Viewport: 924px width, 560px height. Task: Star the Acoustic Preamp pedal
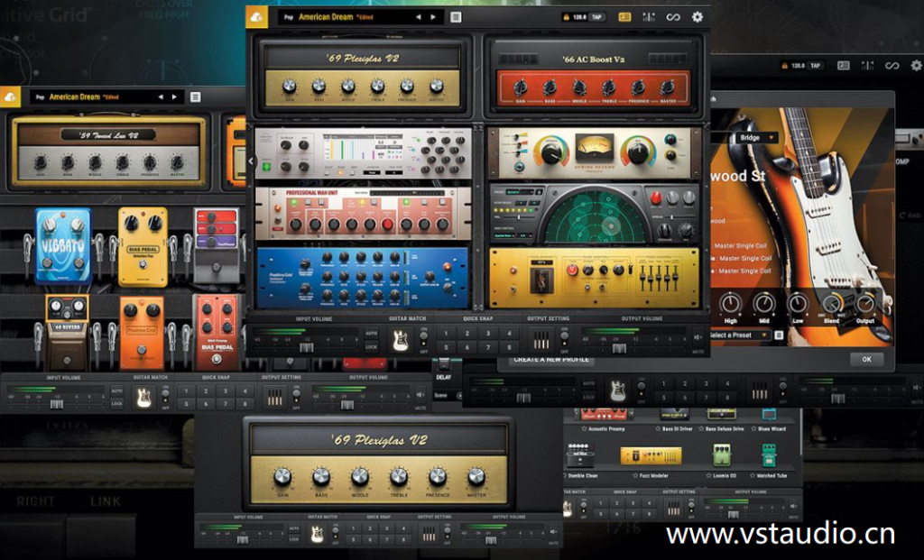(x=584, y=428)
